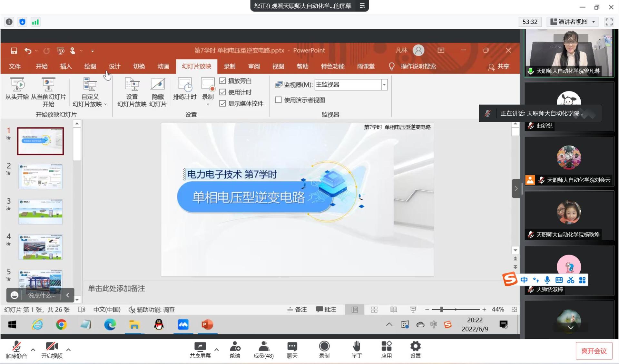
Task: Open the Apps icon in meeting toolbar
Action: [x=386, y=347]
